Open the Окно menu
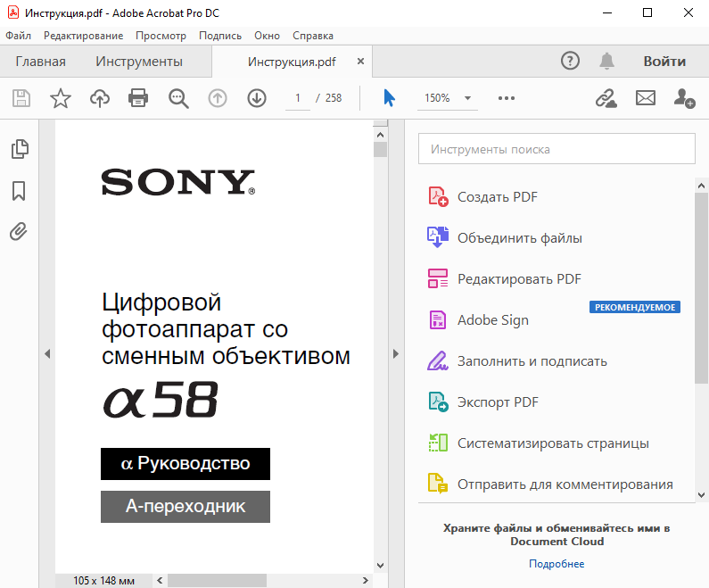The height and width of the screenshot is (588, 709). [267, 36]
